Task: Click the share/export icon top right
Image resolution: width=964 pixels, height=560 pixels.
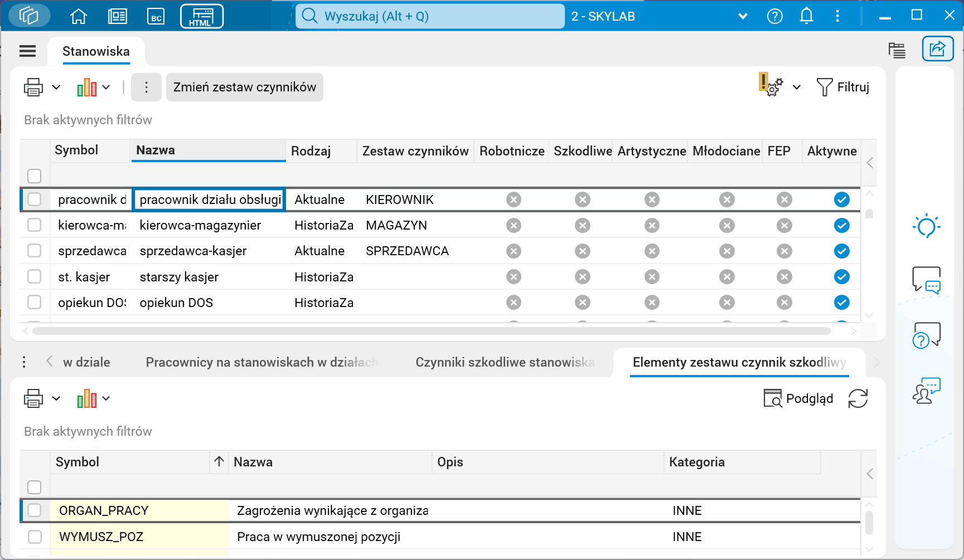Action: pos(937,48)
